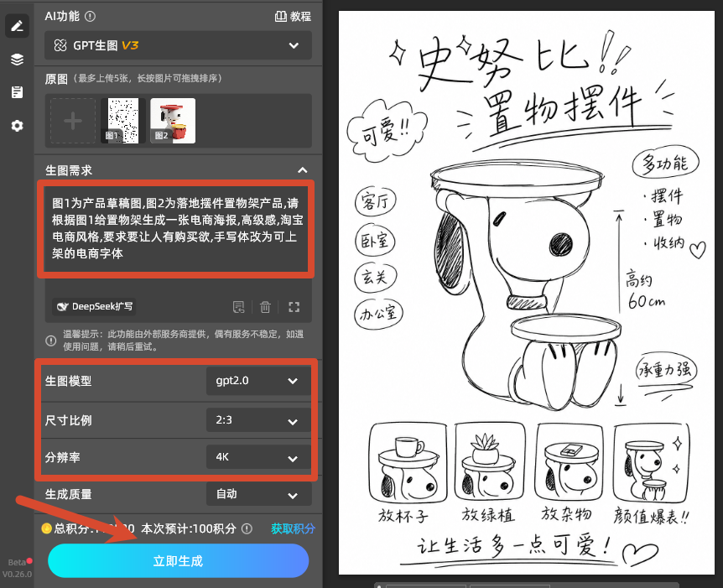Open the notes document icon in sidebar
This screenshot has height=588, width=723.
tap(17, 92)
